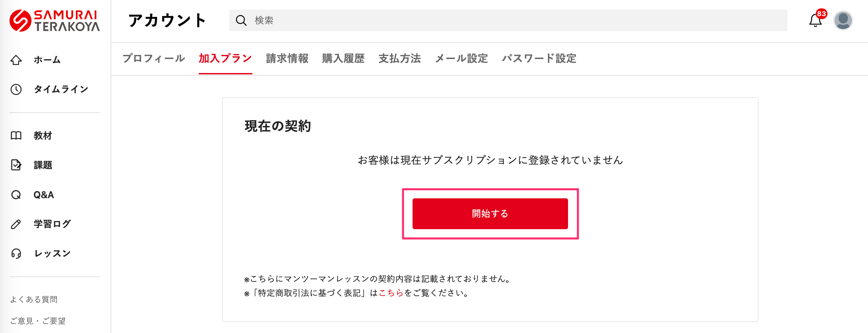868x333 pixels.
Task: Click the timeline clock icon
Action: point(16,89)
